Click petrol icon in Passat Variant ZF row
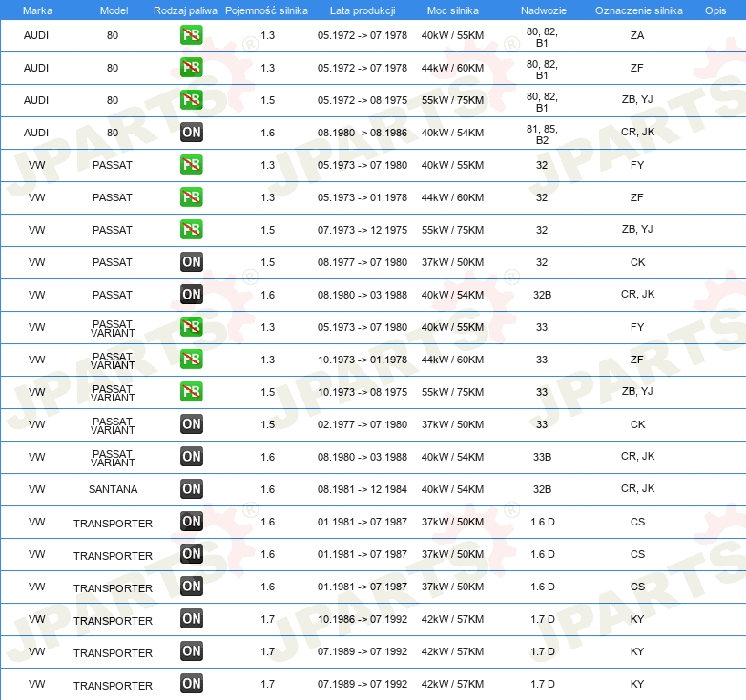Viewport: 746px width, 700px height. click(191, 359)
